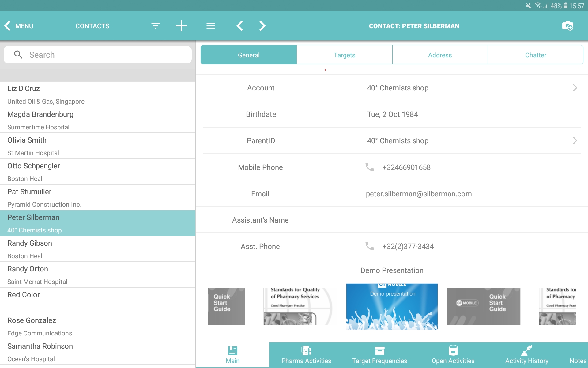This screenshot has height=368, width=588.
Task: Open the Chatter tab
Action: [x=536, y=55]
